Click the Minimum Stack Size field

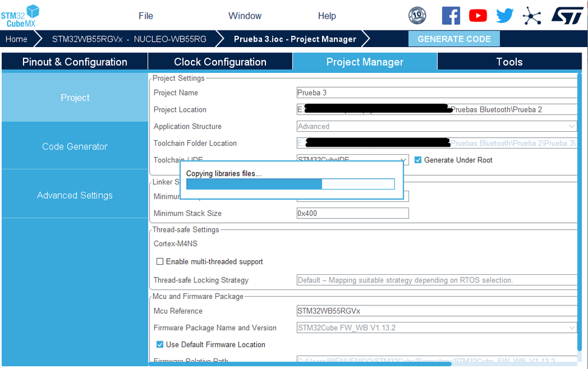click(x=353, y=214)
